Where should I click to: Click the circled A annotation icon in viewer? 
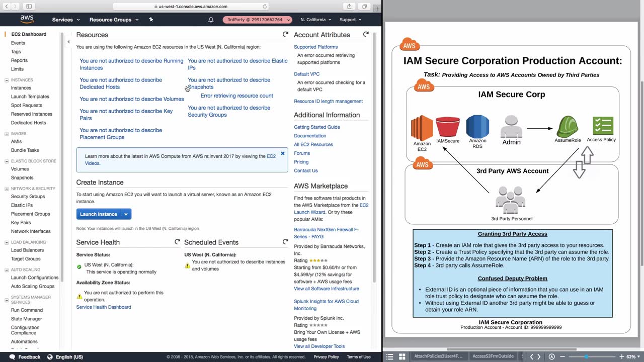pos(551,356)
